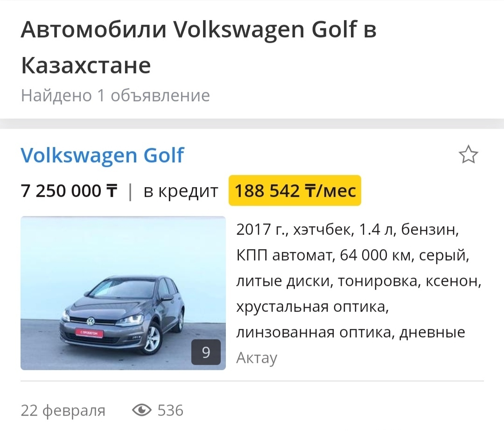Click the heading 'Автомобили Volkswagen Golf в Казахстане'
Screen dimensions: 504x433
pos(198,47)
